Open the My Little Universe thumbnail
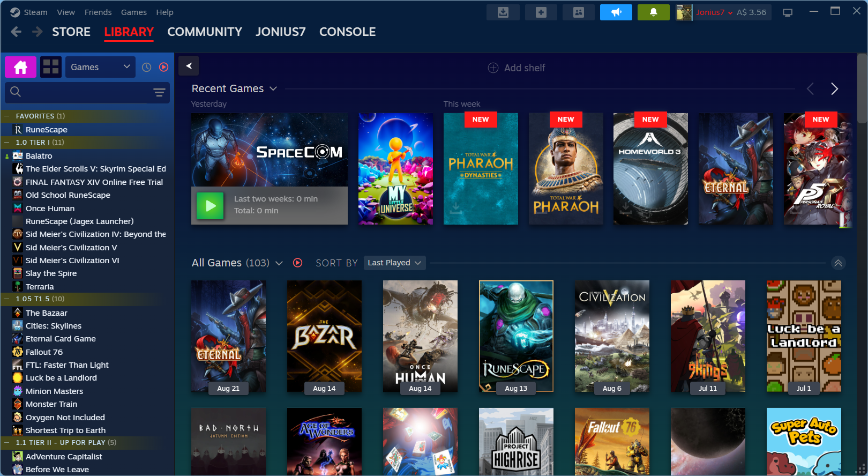868x476 pixels. tap(395, 169)
